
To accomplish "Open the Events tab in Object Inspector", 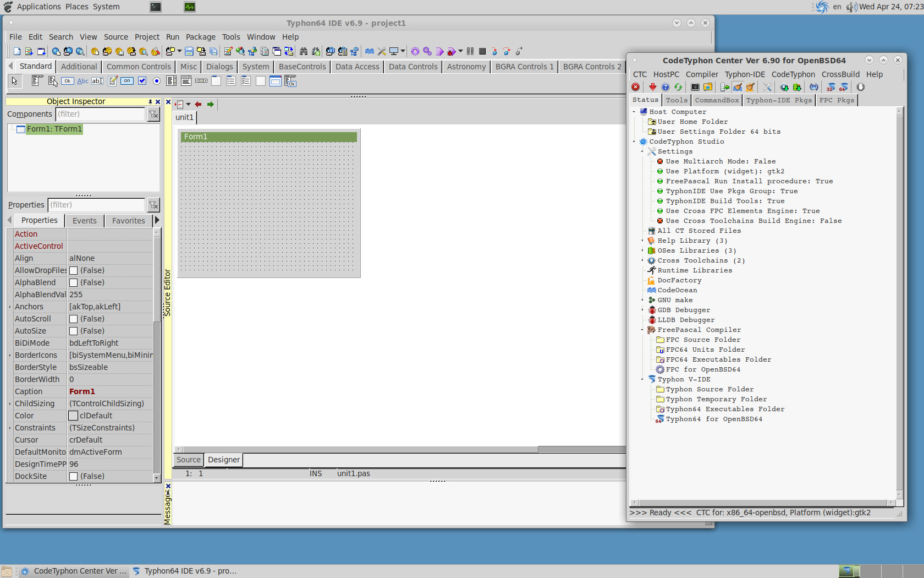I will coord(85,221).
